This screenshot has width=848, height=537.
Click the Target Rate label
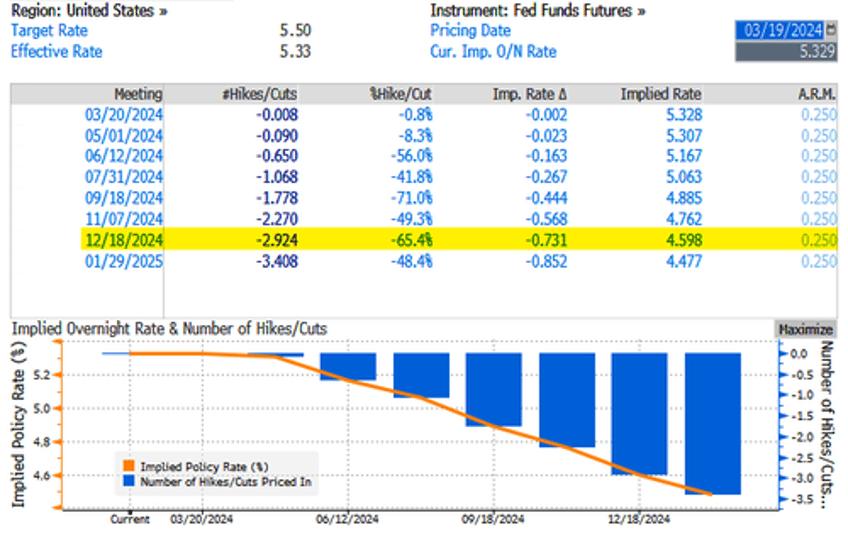tap(49, 31)
